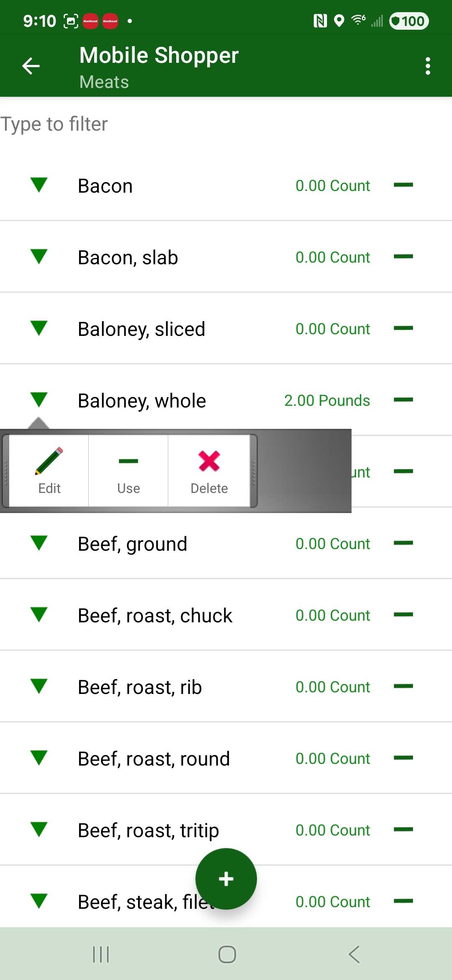Open the Beef, roast, chuck dropdown arrow
This screenshot has height=980, width=452.
pos(39,615)
